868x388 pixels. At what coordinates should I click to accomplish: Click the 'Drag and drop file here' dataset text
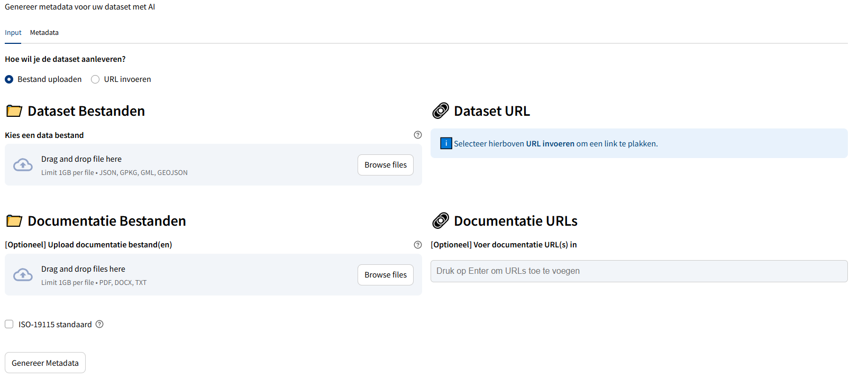click(81, 159)
